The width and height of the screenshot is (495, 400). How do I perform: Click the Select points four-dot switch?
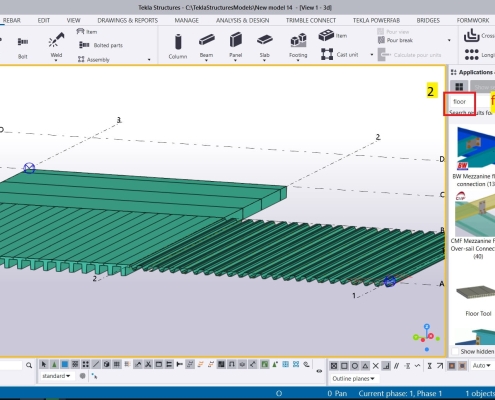[x=85, y=365]
